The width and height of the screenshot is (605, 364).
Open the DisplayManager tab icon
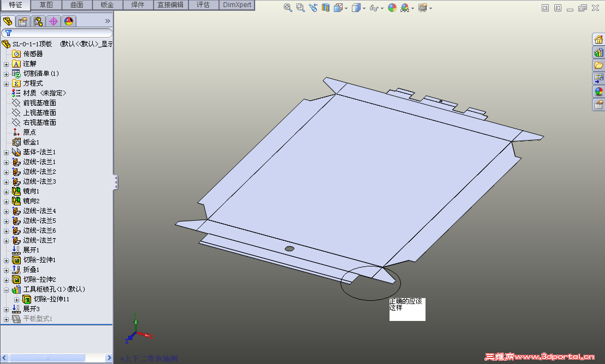pyautogui.click(x=69, y=21)
